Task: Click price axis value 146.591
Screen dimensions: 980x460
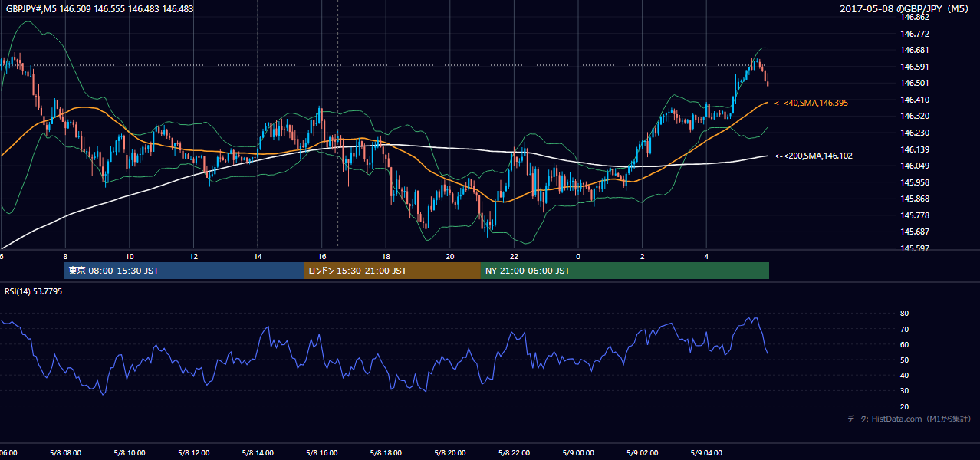Action: coord(915,67)
